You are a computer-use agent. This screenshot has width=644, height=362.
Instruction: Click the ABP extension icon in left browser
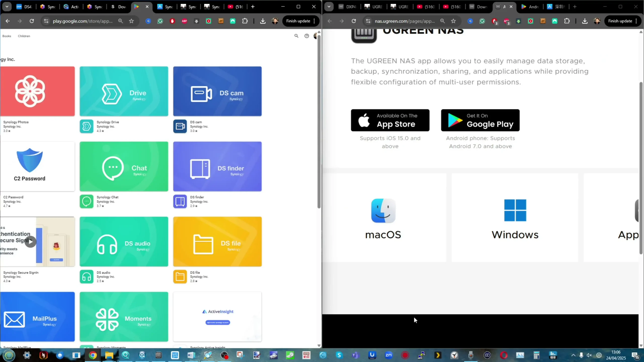click(184, 21)
